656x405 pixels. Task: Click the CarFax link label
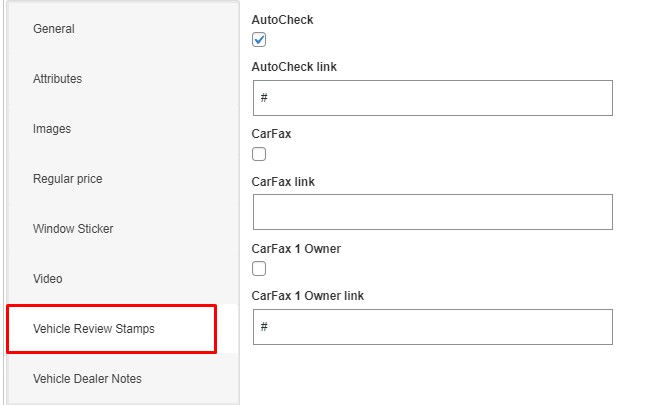click(x=283, y=182)
